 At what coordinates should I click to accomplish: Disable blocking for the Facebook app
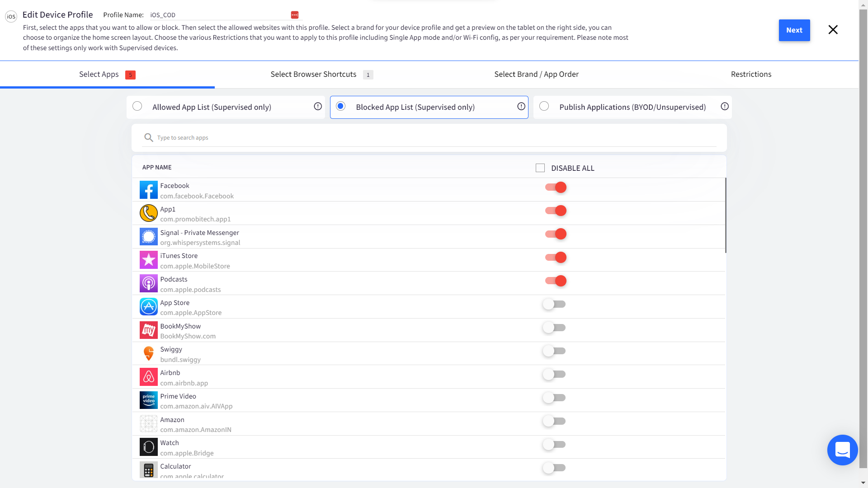coord(555,187)
